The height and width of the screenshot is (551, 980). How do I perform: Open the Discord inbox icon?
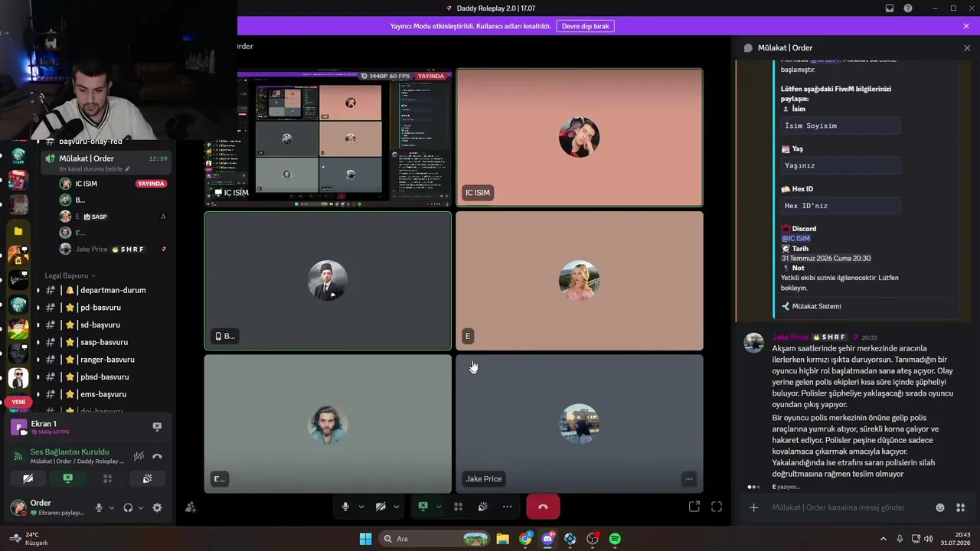(890, 8)
